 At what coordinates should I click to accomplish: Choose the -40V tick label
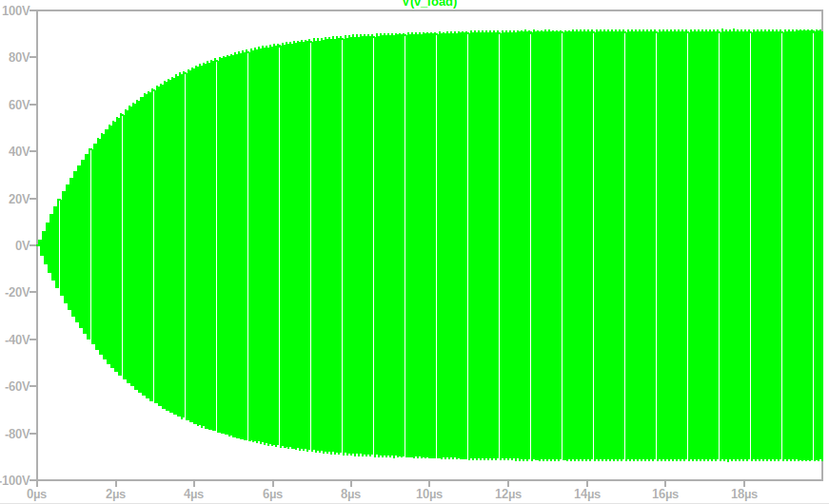coord(18,339)
